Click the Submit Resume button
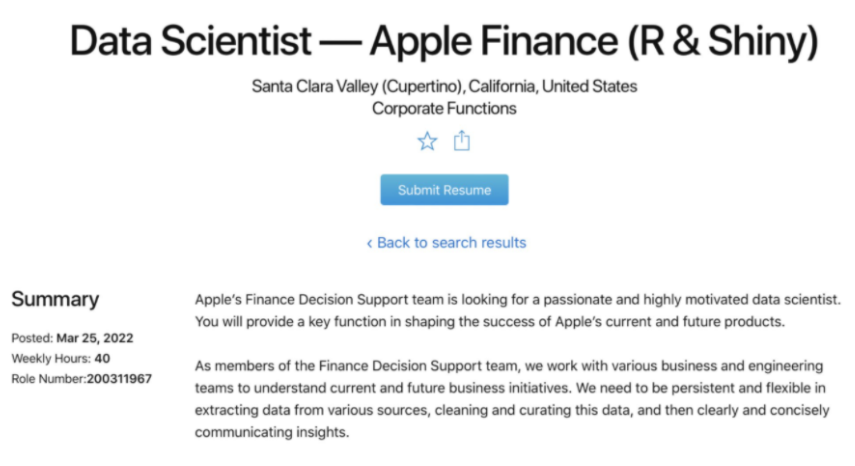 coord(444,190)
